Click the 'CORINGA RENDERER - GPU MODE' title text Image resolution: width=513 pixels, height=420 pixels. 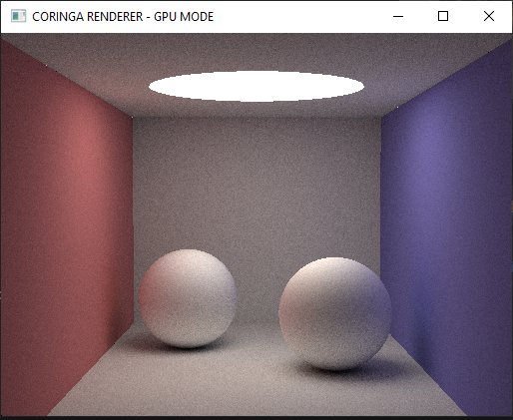(x=123, y=16)
